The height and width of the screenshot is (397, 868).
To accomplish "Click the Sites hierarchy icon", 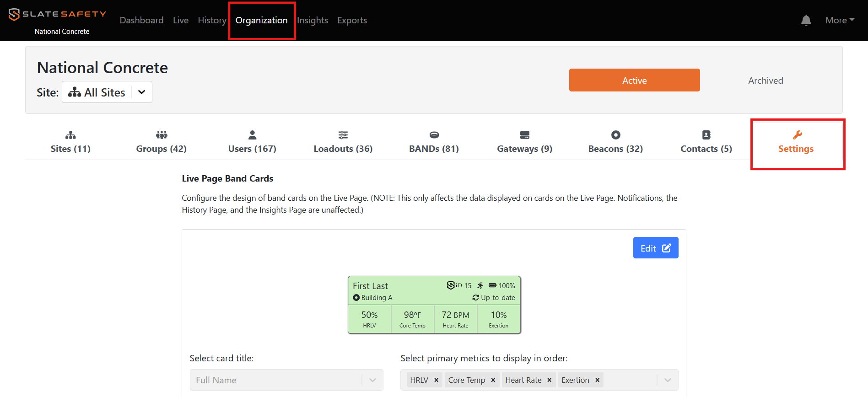I will pyautogui.click(x=70, y=135).
